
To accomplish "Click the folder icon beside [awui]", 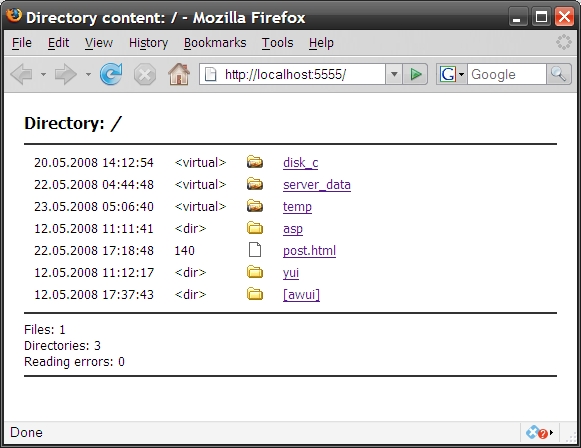I will pyautogui.click(x=255, y=294).
